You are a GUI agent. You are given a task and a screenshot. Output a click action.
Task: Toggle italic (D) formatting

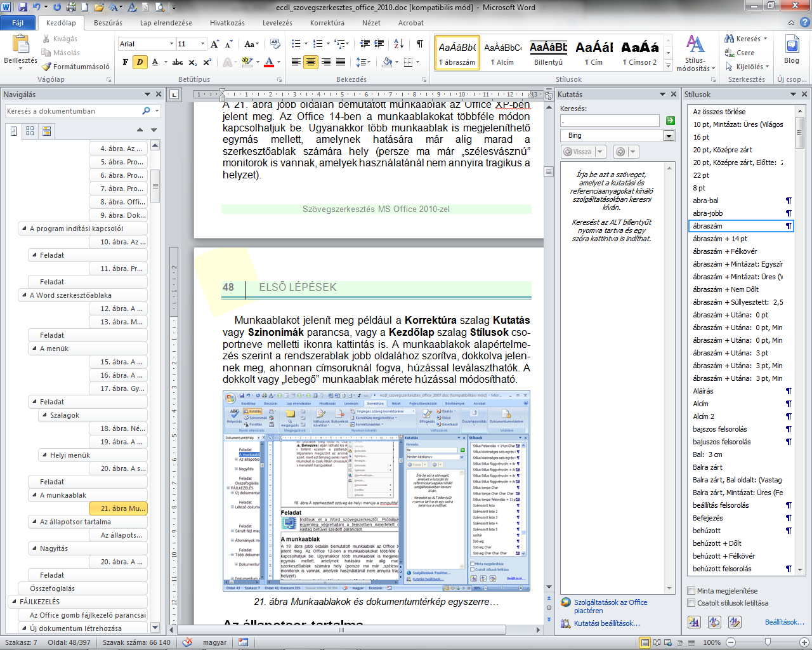(x=140, y=62)
